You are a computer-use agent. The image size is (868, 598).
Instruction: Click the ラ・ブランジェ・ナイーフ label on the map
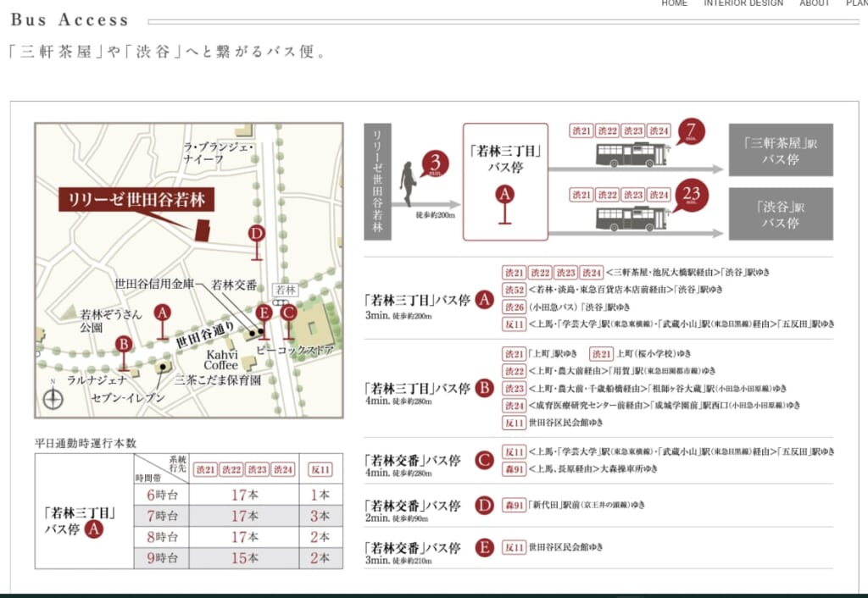[218, 153]
